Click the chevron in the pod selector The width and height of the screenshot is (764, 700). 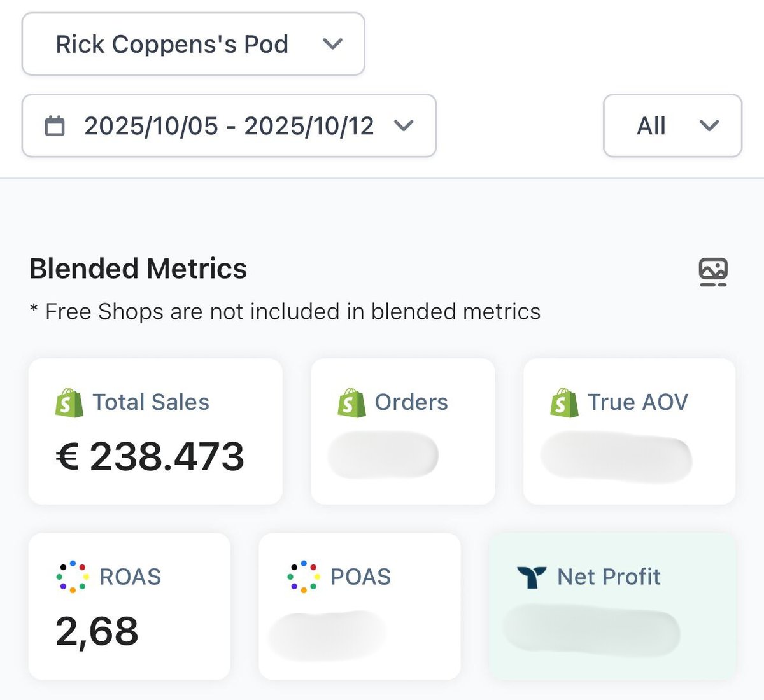[332, 45]
